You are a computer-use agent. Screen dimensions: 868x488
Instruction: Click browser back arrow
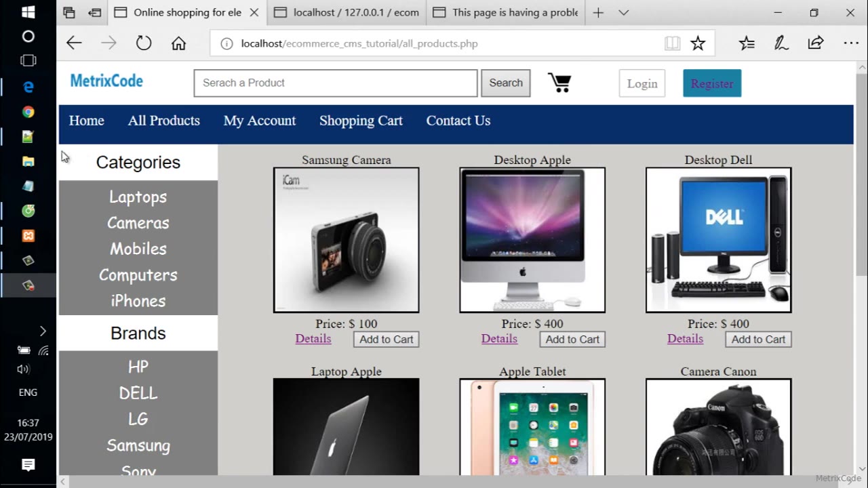(x=74, y=43)
